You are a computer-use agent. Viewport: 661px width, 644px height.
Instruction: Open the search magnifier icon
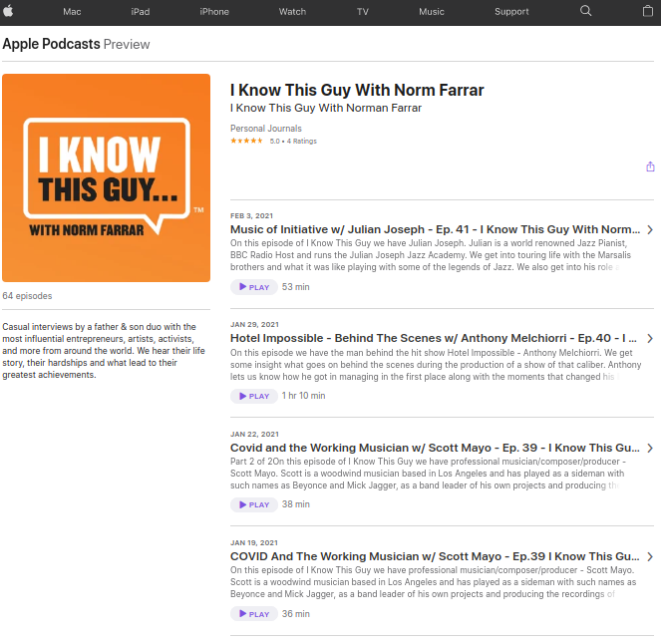585,11
